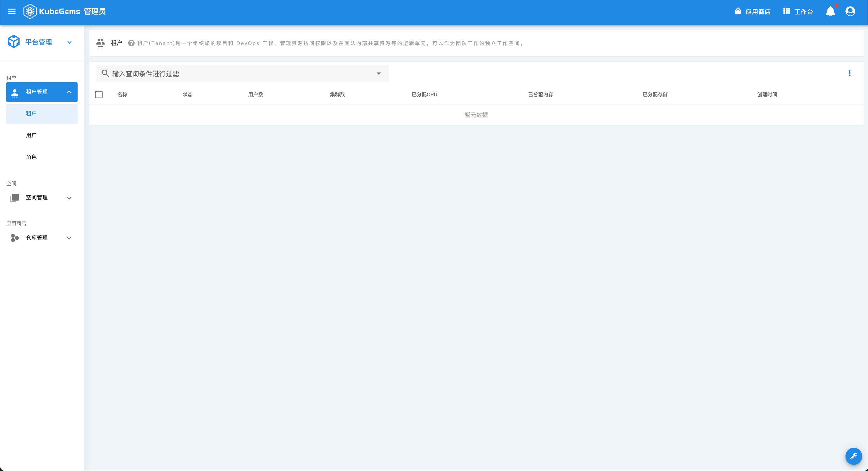This screenshot has width=868, height=471.
Task: Expand the 仓库管理 chevron
Action: [x=69, y=238]
